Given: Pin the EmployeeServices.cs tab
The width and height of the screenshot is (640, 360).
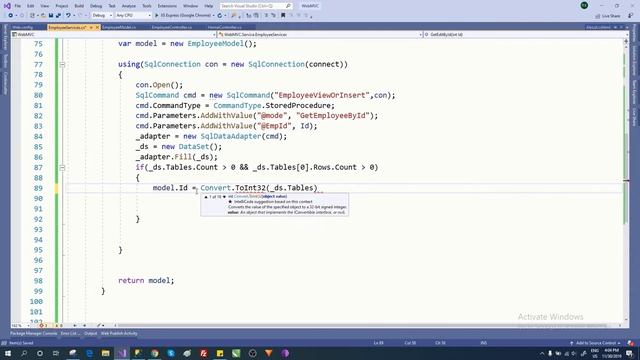Looking at the screenshot, I should pos(91,27).
